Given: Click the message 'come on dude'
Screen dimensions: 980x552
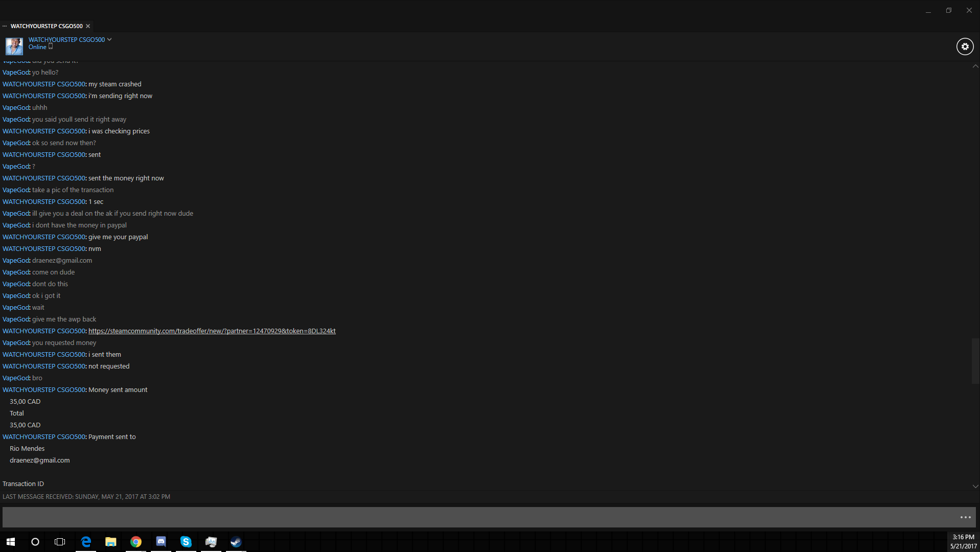Looking at the screenshot, I should [53, 272].
